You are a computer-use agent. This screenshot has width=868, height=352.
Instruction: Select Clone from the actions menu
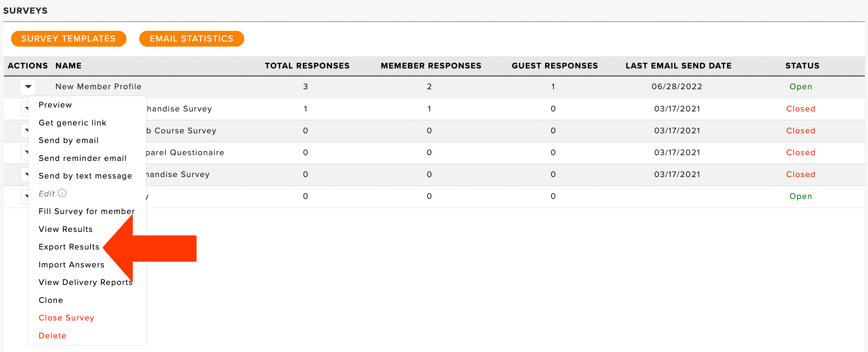(51, 300)
